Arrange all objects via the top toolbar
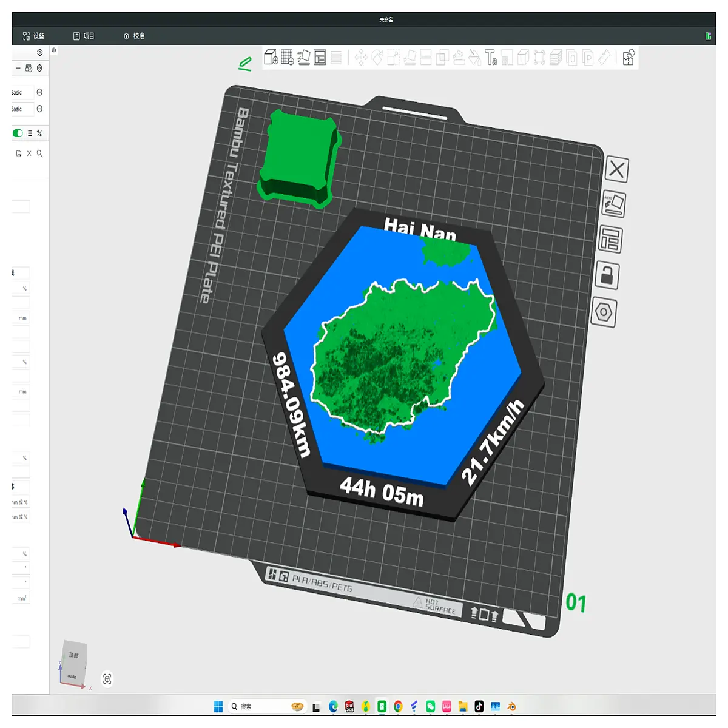 pos(320,57)
